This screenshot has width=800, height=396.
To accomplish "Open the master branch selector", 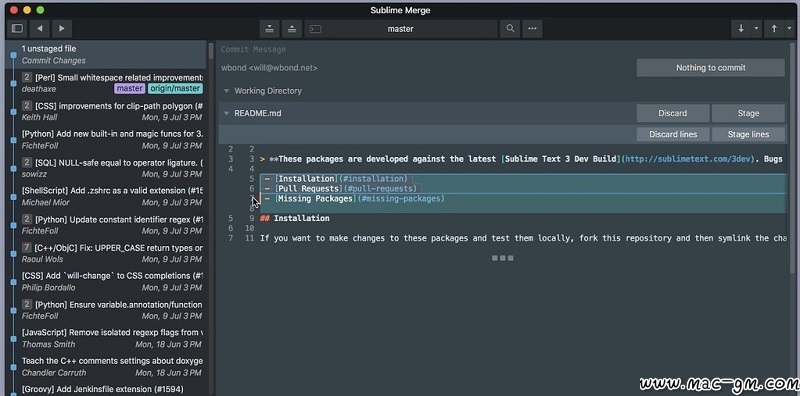I will (x=401, y=29).
